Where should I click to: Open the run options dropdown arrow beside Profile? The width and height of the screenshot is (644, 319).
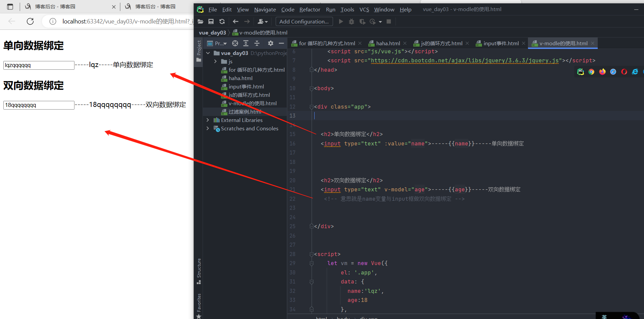click(x=380, y=22)
